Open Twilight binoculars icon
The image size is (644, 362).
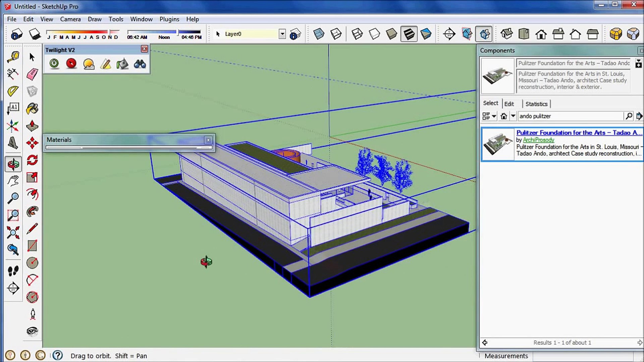click(140, 64)
